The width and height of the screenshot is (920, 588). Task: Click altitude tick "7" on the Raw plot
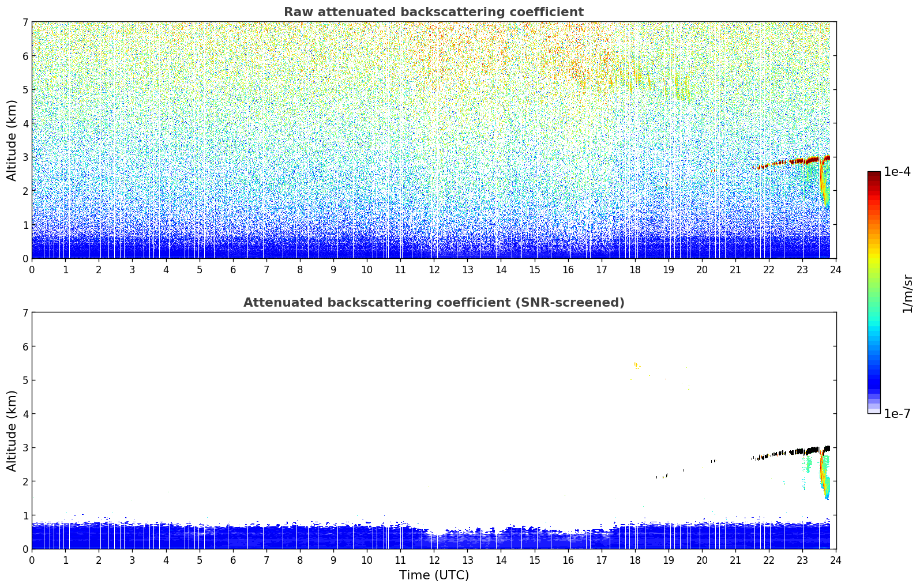[25, 22]
